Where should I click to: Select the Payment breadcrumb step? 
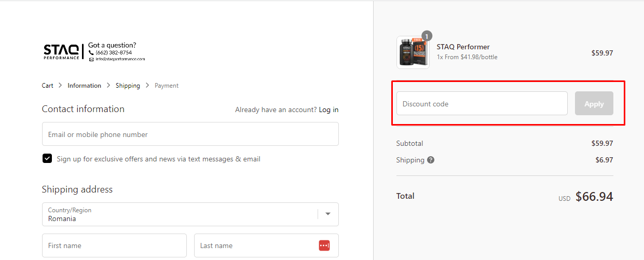pyautogui.click(x=167, y=86)
